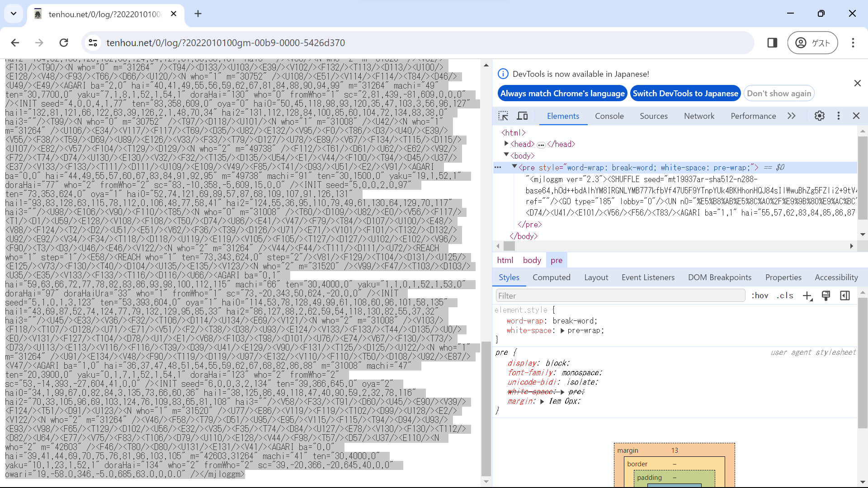This screenshot has width=868, height=488.
Task: Click the styles Filter input field
Action: pos(620,296)
